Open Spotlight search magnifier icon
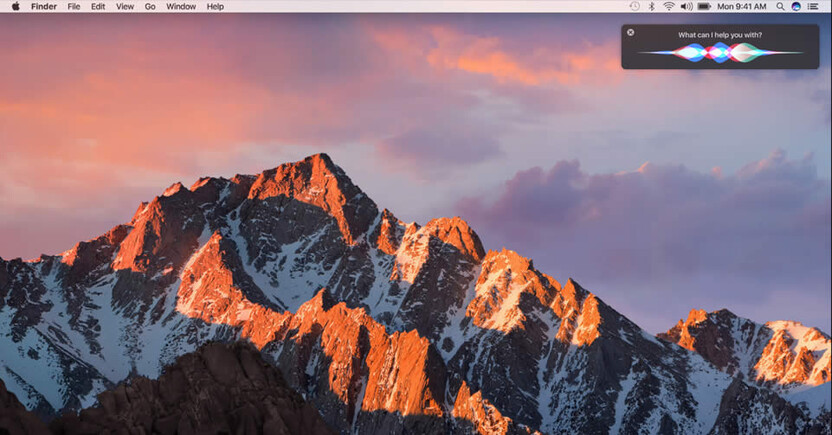 (780, 6)
